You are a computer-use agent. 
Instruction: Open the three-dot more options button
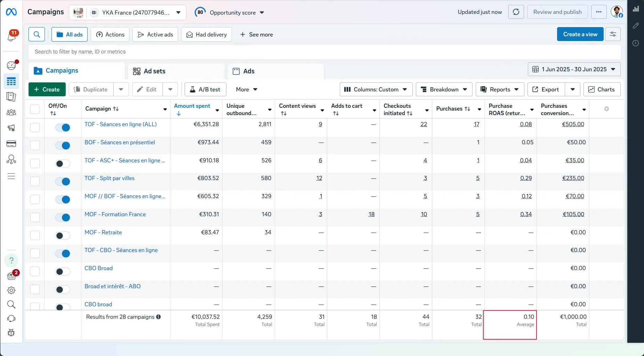coord(598,12)
